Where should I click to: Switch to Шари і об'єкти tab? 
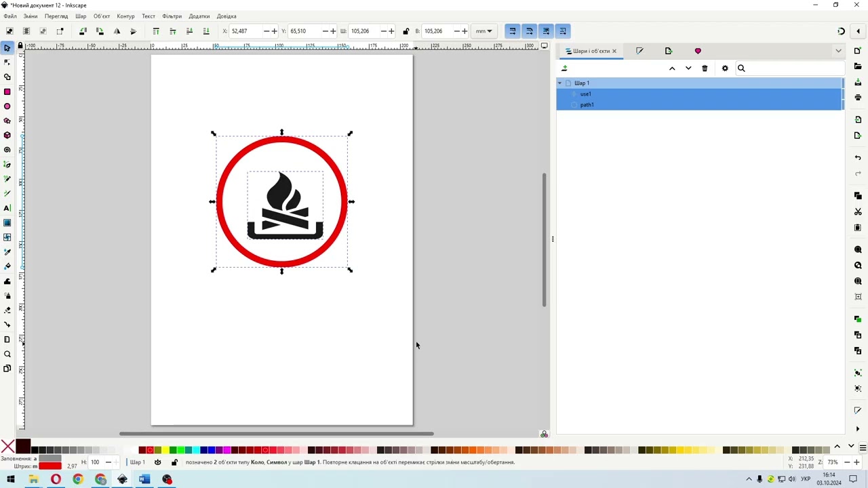[591, 51]
